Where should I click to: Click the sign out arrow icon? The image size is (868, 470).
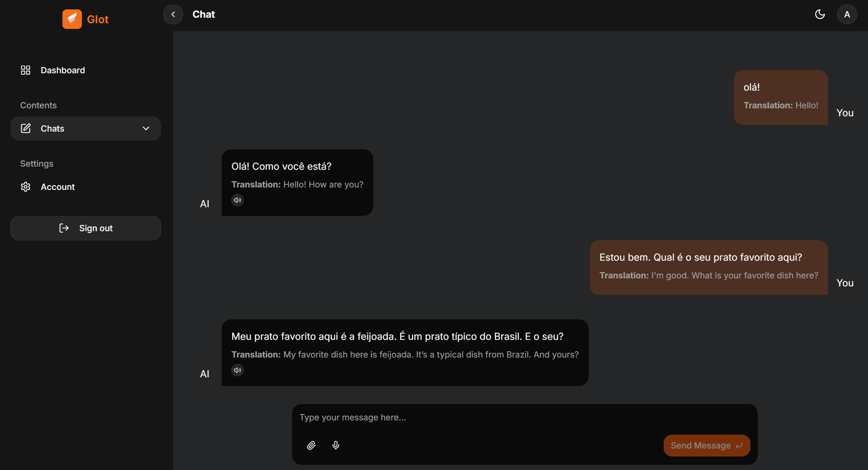[64, 228]
